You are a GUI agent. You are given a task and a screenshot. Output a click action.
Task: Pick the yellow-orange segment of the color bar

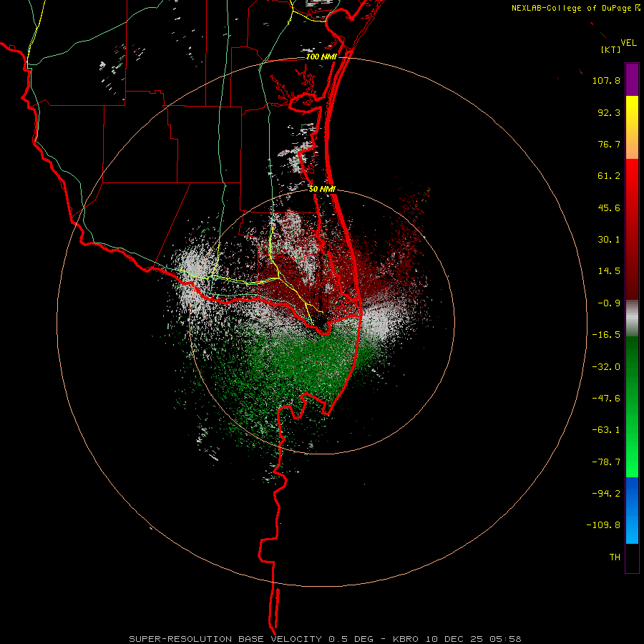click(632, 127)
